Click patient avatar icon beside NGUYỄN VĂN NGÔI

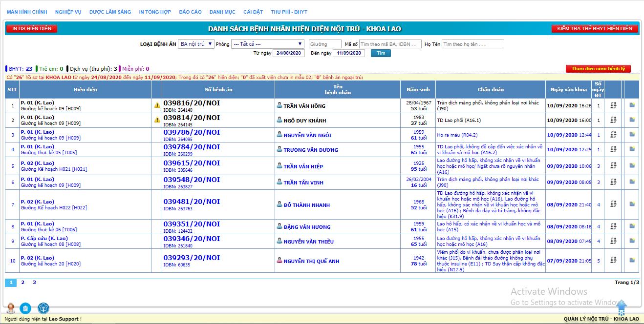pyautogui.click(x=279, y=135)
